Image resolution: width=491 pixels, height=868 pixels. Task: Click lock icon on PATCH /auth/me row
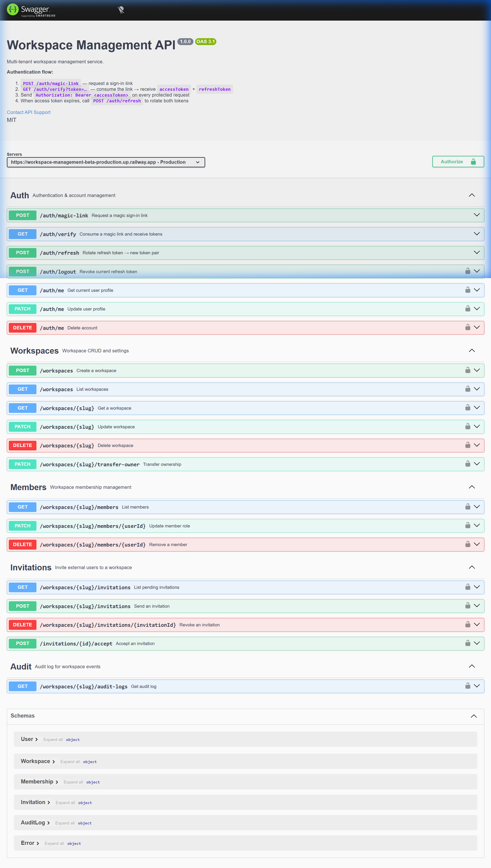click(x=468, y=308)
